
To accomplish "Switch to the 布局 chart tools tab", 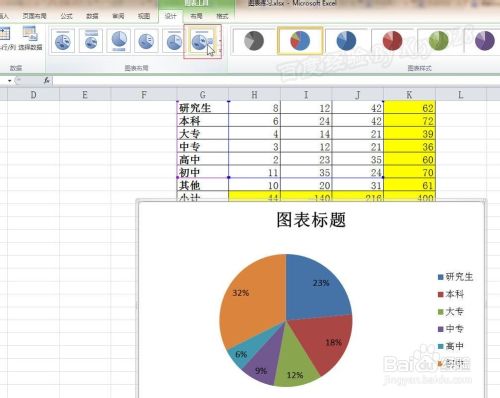I will coord(196,16).
